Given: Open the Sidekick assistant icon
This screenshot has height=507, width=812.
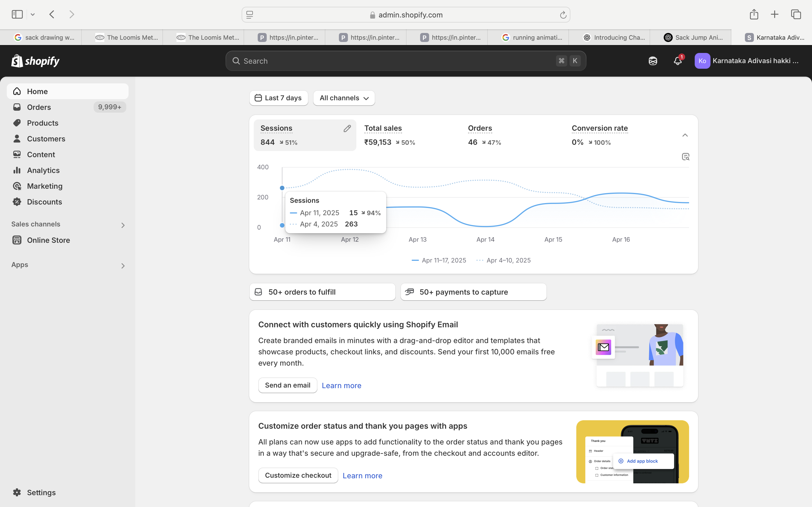Looking at the screenshot, I should 652,61.
